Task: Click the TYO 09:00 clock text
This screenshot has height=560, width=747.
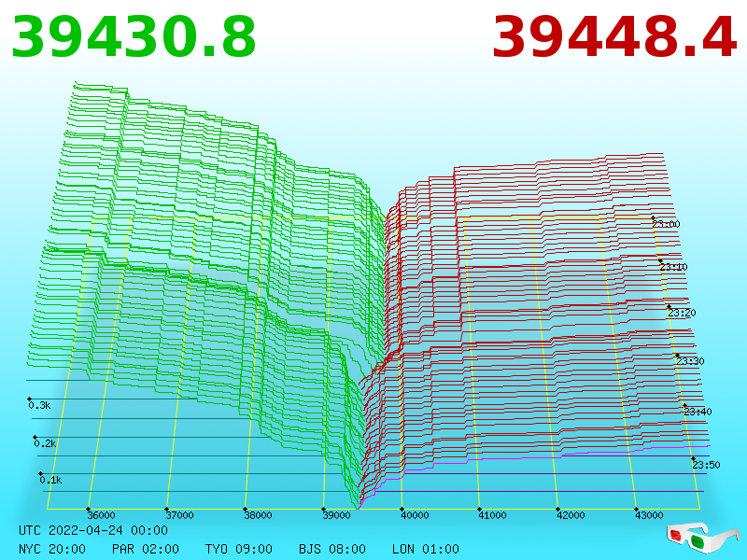Action: click(x=239, y=549)
